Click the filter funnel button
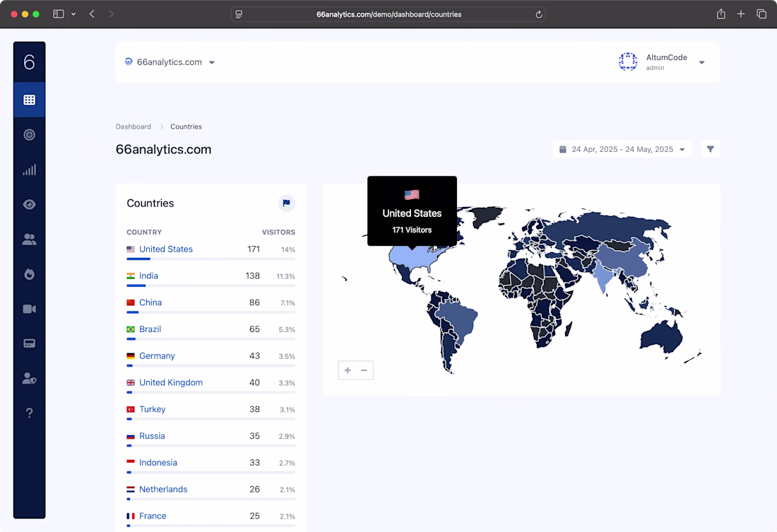The width and height of the screenshot is (777, 532). [710, 149]
